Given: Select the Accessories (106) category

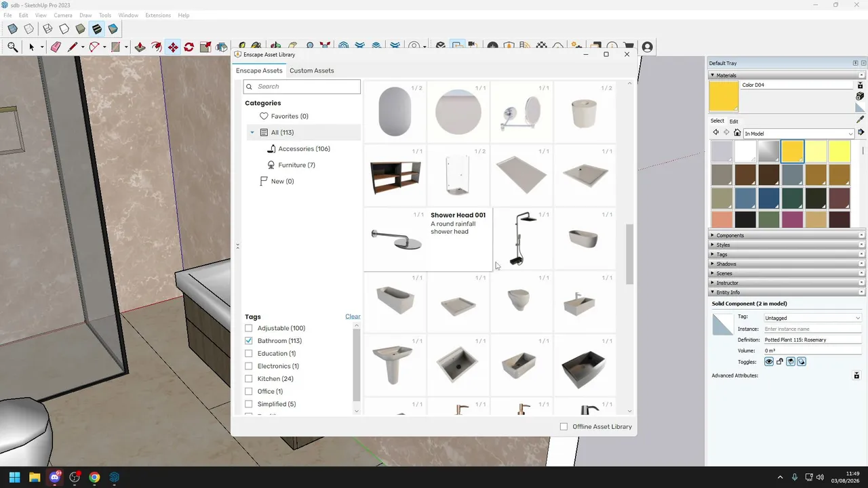Looking at the screenshot, I should 304,148.
